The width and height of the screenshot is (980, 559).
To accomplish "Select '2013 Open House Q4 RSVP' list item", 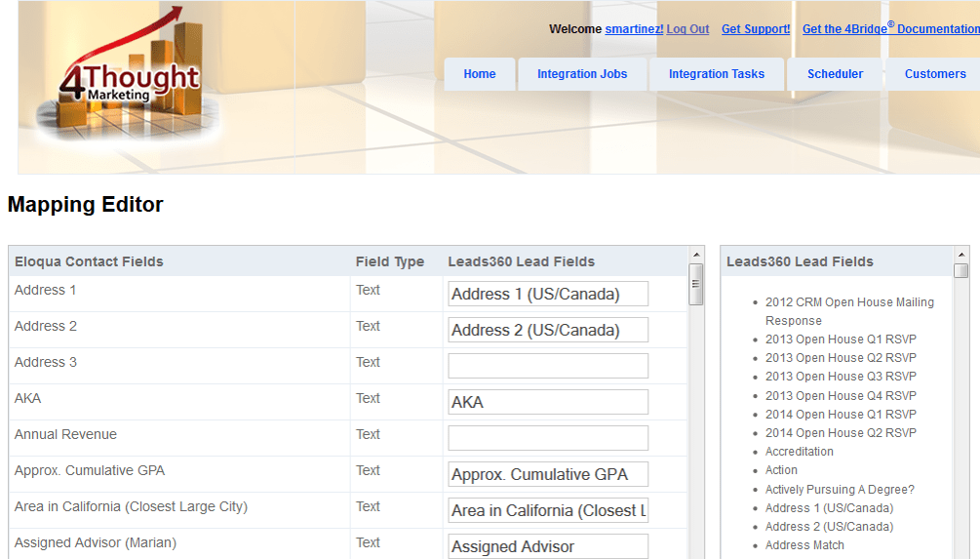I will (841, 396).
